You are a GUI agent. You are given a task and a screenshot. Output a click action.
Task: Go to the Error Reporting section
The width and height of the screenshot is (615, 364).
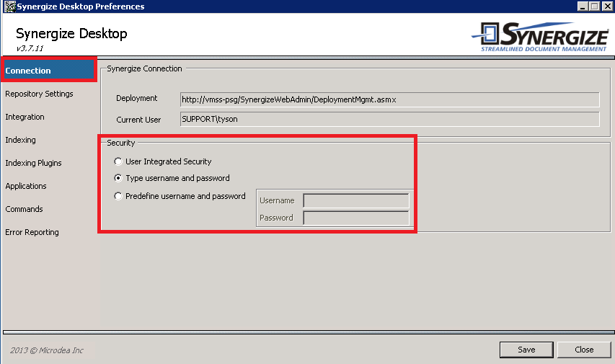(x=32, y=232)
